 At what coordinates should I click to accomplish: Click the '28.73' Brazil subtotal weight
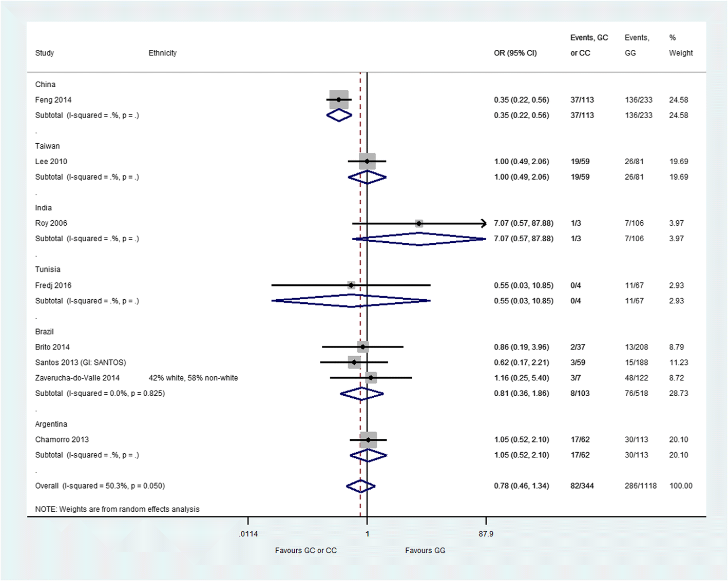click(x=679, y=393)
